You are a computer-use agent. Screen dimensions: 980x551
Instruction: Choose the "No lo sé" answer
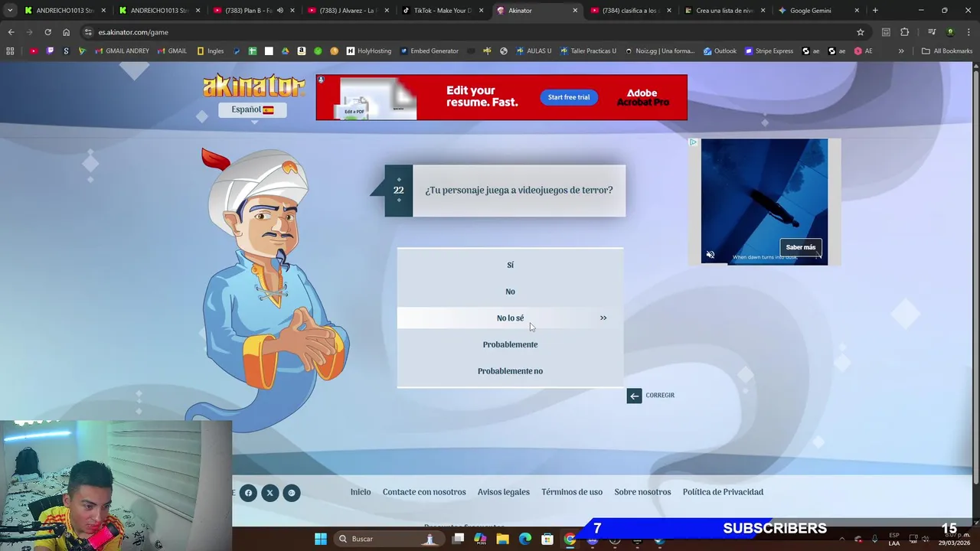click(x=510, y=318)
